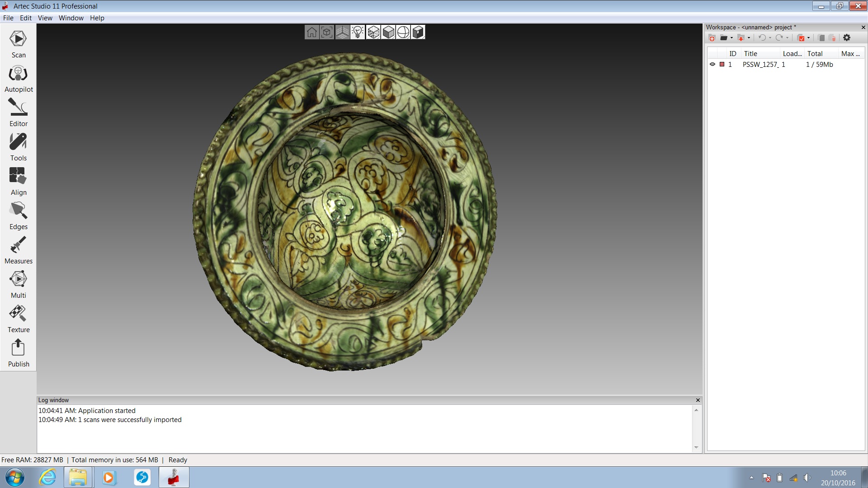The height and width of the screenshot is (488, 868).
Task: Show hidden tray icons arrow
Action: pyautogui.click(x=751, y=478)
